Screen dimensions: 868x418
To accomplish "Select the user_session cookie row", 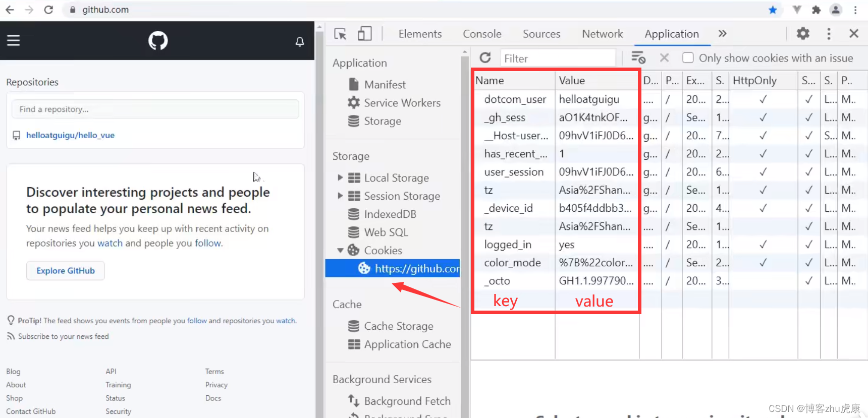I will pyautogui.click(x=669, y=172).
